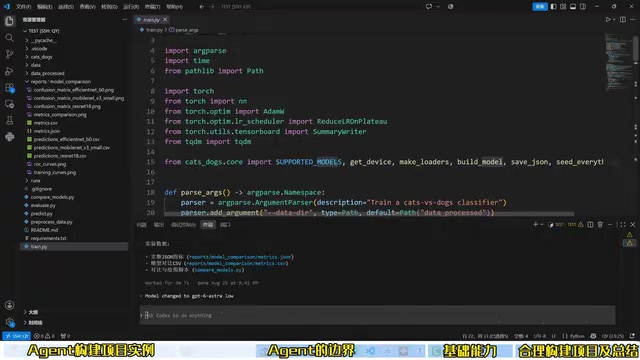Open the Source Control view
Viewport: 640px width, 360px height.
[9, 54]
